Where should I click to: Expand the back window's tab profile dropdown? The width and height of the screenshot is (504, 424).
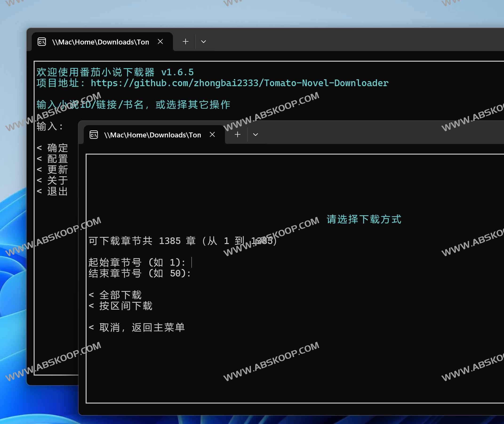tap(203, 42)
